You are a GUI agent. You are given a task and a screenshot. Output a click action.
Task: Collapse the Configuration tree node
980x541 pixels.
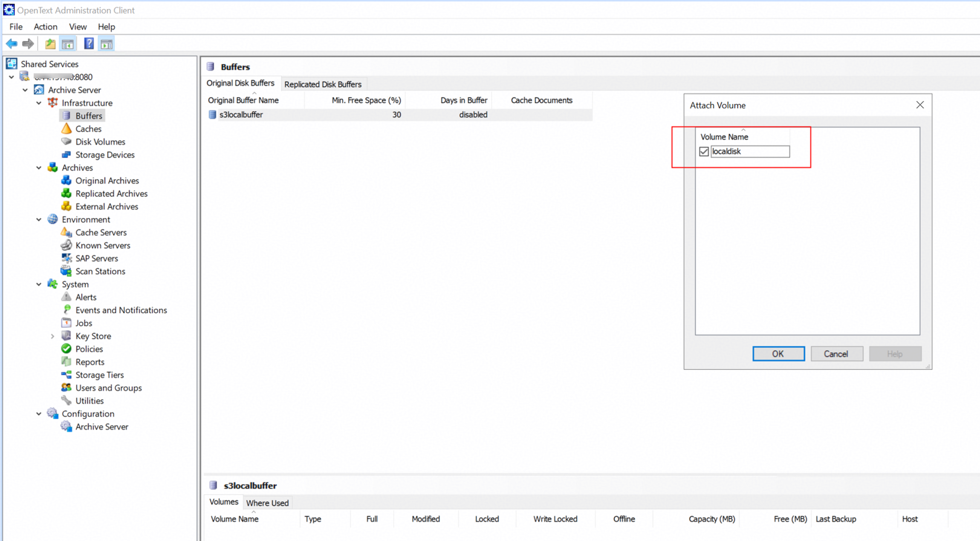coord(39,414)
